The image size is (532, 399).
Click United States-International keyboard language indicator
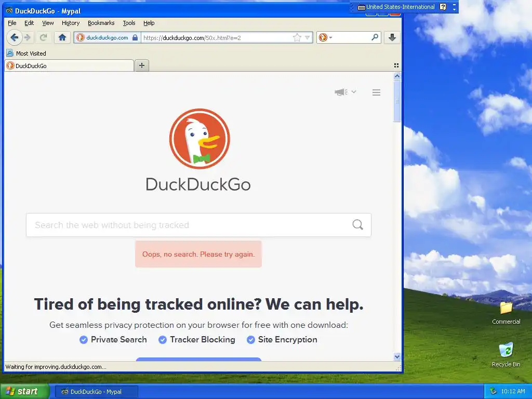(x=396, y=7)
